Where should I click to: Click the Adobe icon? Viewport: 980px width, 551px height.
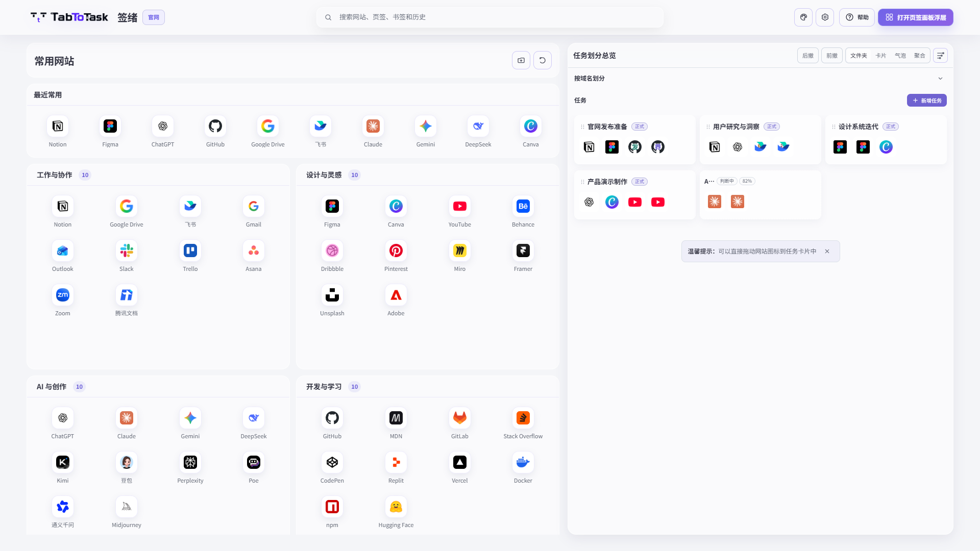[396, 295]
